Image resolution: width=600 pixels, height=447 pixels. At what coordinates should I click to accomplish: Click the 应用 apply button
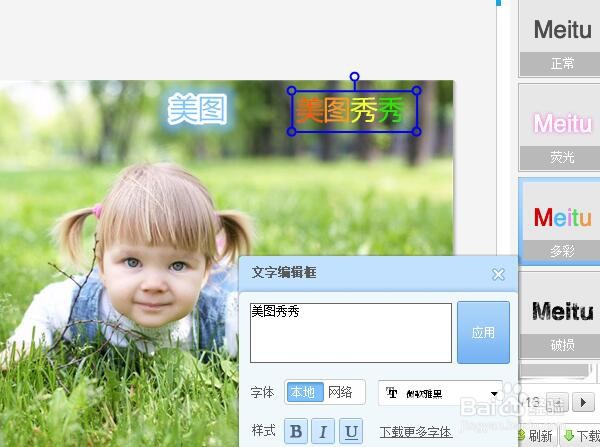[x=483, y=332]
